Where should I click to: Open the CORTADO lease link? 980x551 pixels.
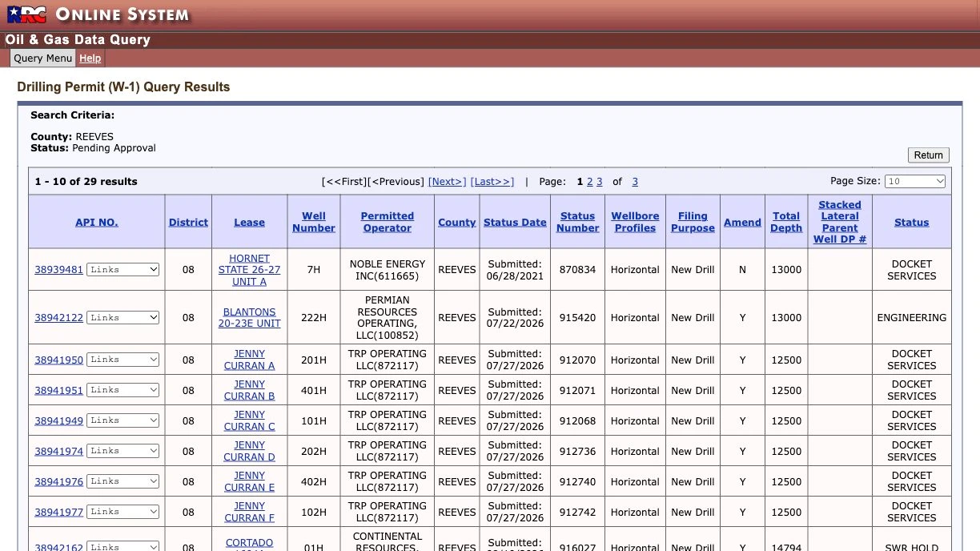(x=249, y=542)
